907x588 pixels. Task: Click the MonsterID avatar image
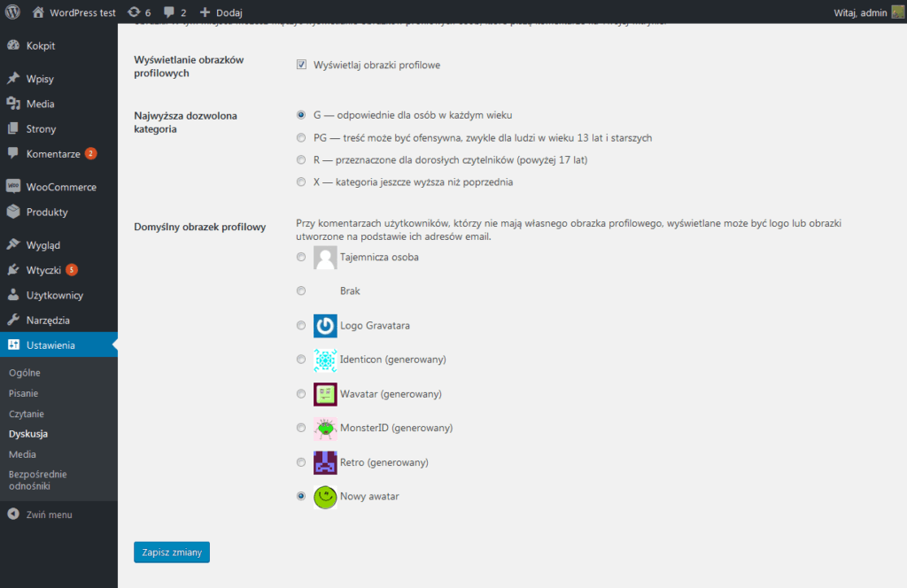tap(325, 429)
